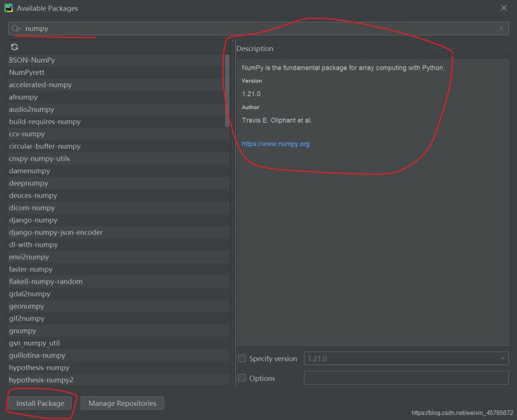
Task: Click in the numpy search field
Action: (258, 29)
